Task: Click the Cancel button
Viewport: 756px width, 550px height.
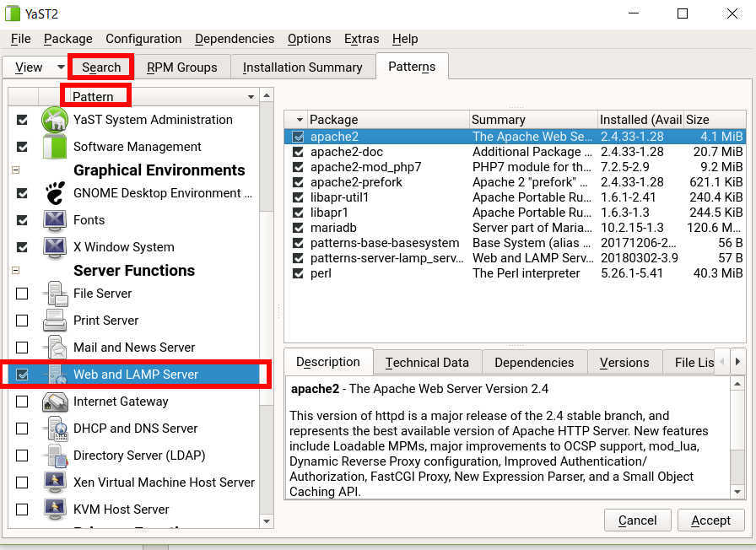Action: coord(637,520)
